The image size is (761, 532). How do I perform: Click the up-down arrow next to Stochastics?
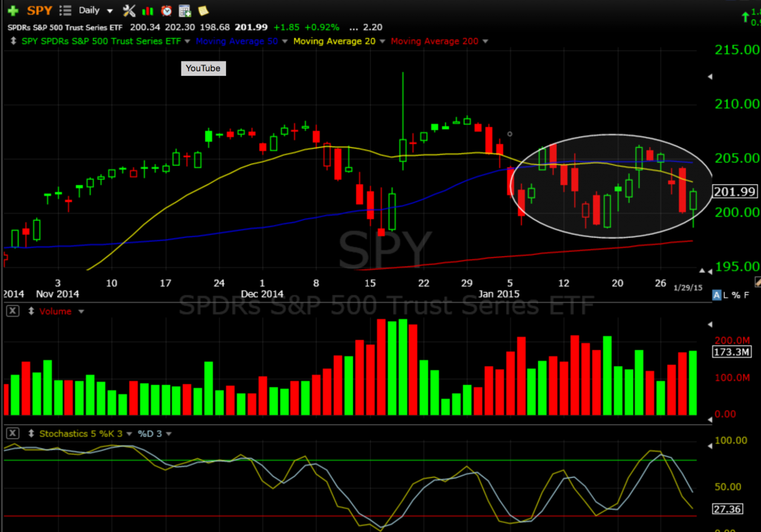point(31,433)
